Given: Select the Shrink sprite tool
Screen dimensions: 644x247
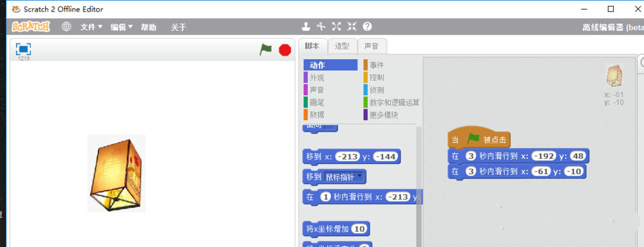Looking at the screenshot, I should [x=352, y=26].
